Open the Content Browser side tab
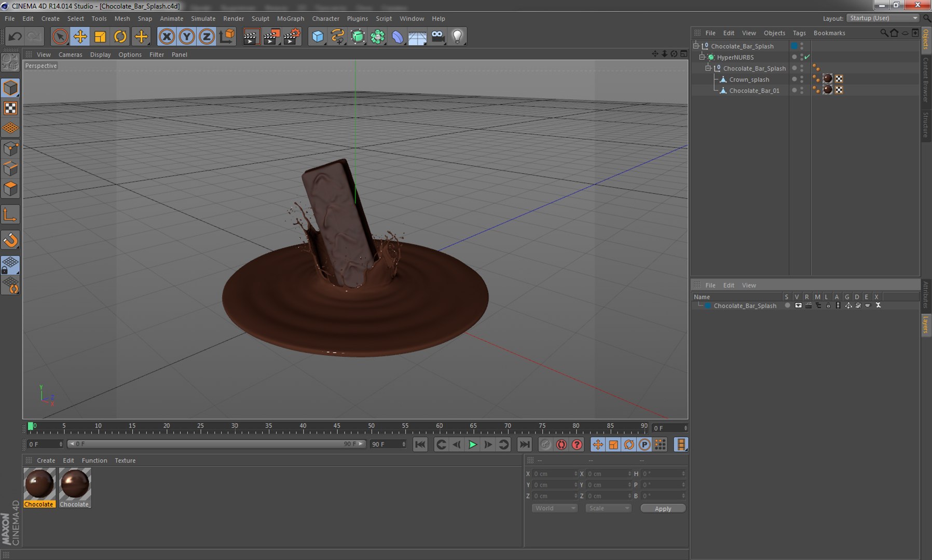The height and width of the screenshot is (560, 932). [x=926, y=79]
